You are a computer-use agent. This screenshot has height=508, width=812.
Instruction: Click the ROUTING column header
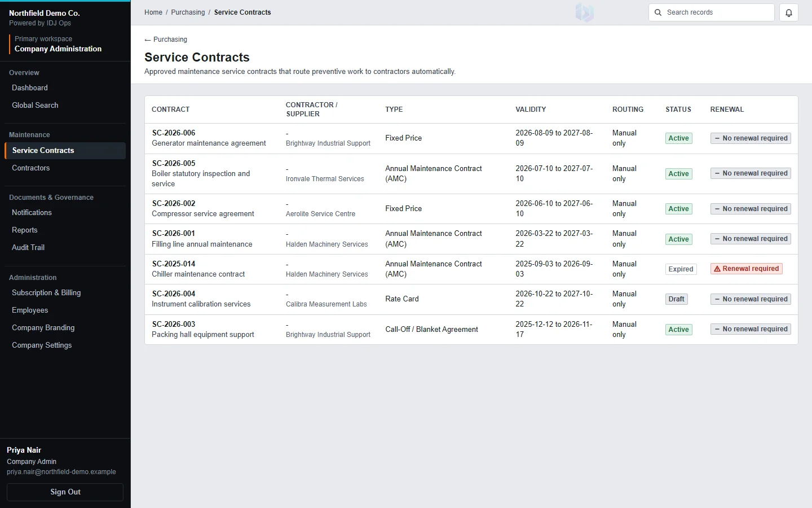[628, 110]
